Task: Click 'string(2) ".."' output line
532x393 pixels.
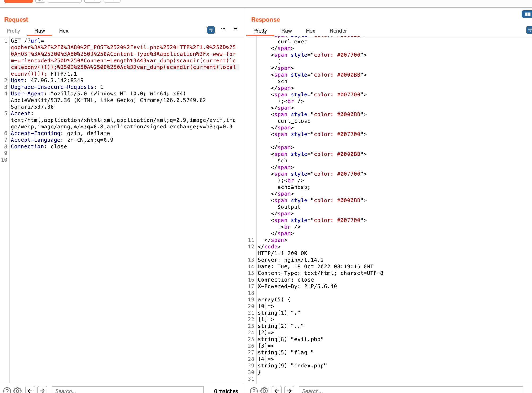Action: tap(281, 326)
